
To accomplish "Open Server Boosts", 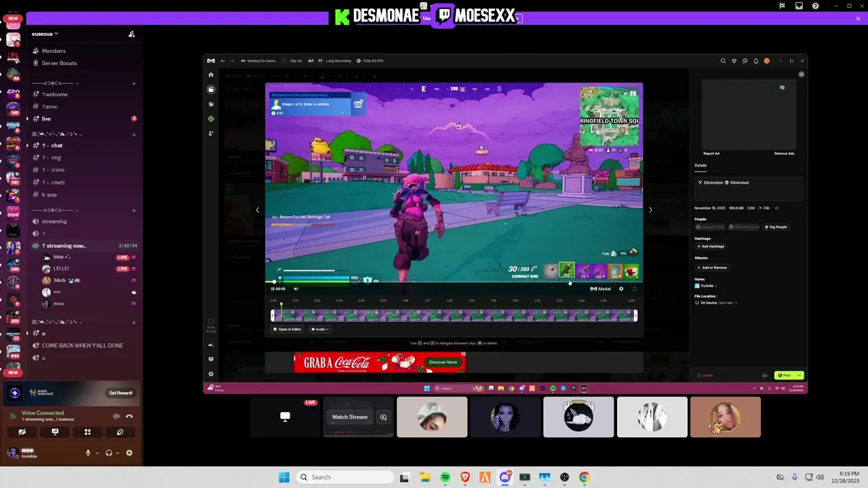I will click(59, 63).
